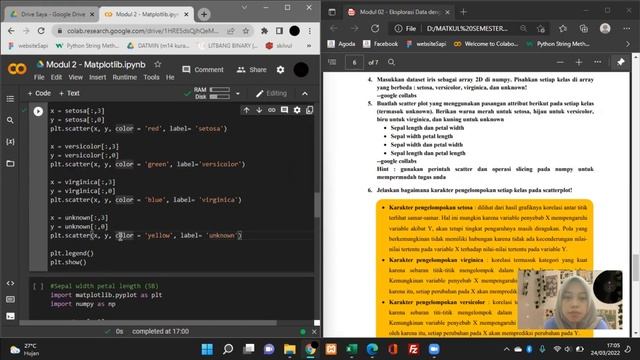Expand more Chrome bookmarks chevron

point(309,45)
